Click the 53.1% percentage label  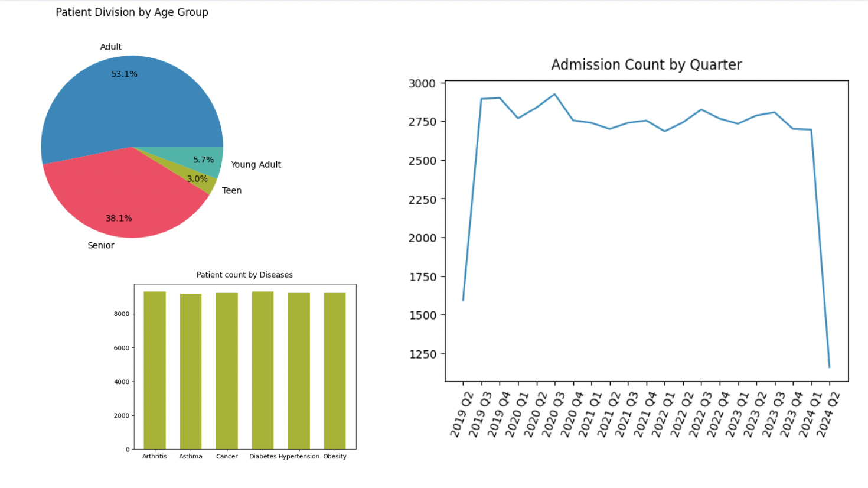pyautogui.click(x=125, y=74)
